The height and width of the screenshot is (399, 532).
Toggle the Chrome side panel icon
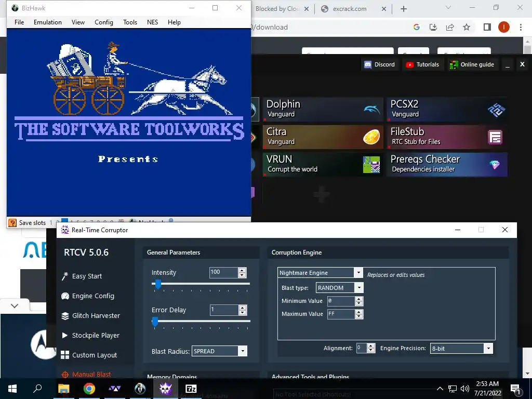pyautogui.click(x=487, y=27)
